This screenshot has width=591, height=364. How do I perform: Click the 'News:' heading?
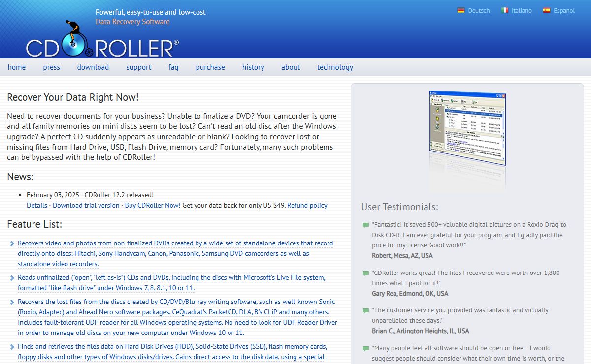[x=20, y=177]
